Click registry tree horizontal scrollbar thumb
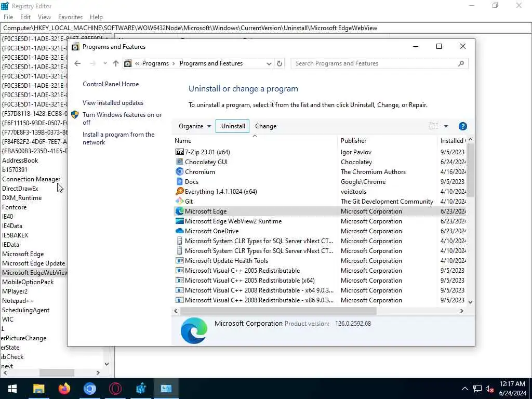The image size is (532, 399). point(57,373)
